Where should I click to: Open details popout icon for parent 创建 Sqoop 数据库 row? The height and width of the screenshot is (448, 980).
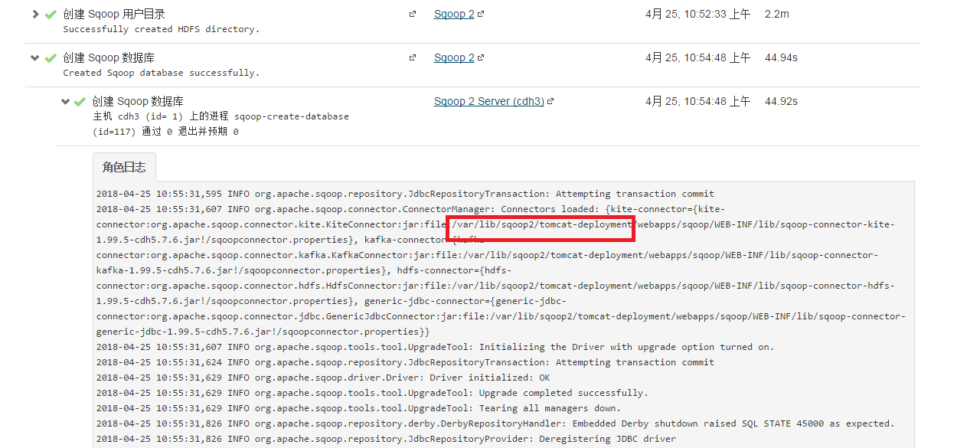413,57
